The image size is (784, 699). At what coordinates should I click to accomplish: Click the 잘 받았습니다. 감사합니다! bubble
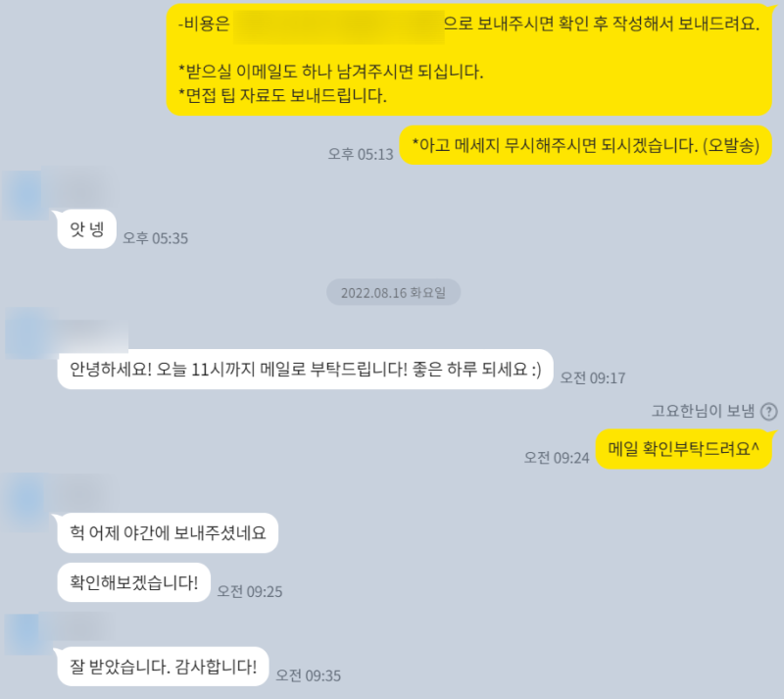[x=163, y=667]
